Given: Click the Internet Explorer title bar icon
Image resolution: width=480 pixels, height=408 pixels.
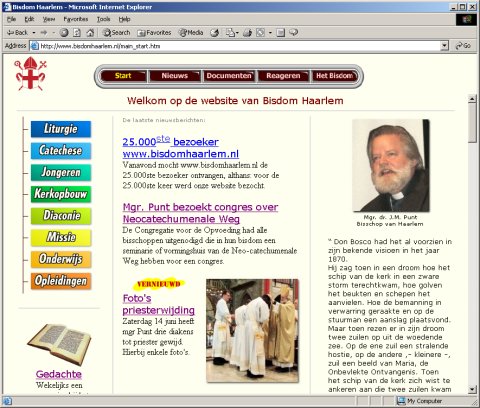Looking at the screenshot, I should tap(7, 7).
